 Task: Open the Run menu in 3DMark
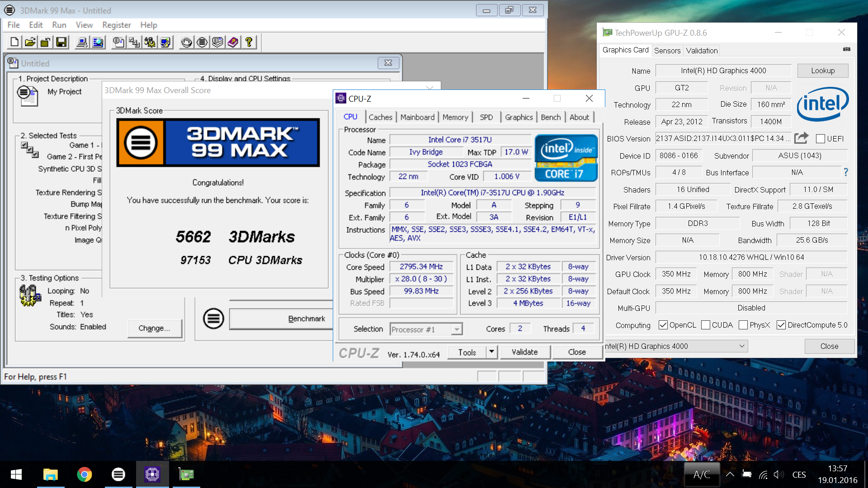click(x=59, y=25)
